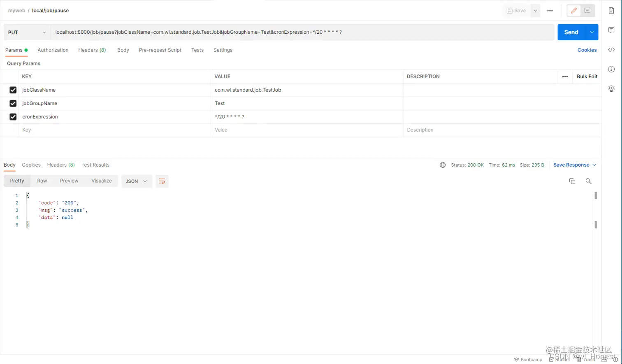Copy the response body
Viewport: 622px width, 364px height.
tap(572, 181)
